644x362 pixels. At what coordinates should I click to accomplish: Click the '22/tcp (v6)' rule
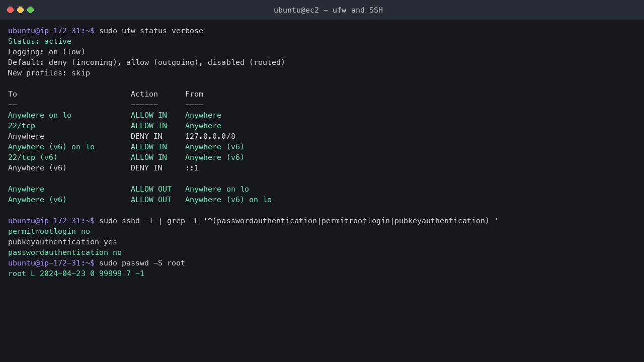pos(33,157)
